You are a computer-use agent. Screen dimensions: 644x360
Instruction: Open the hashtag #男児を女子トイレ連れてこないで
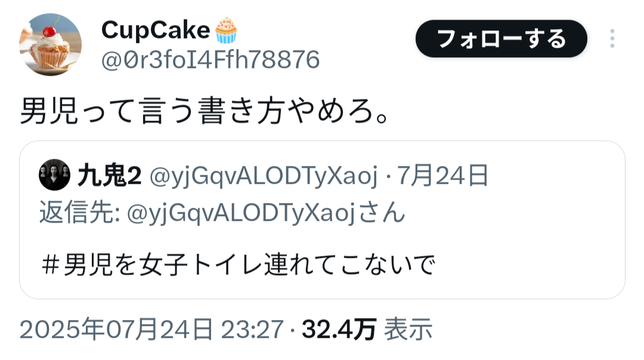(x=238, y=264)
